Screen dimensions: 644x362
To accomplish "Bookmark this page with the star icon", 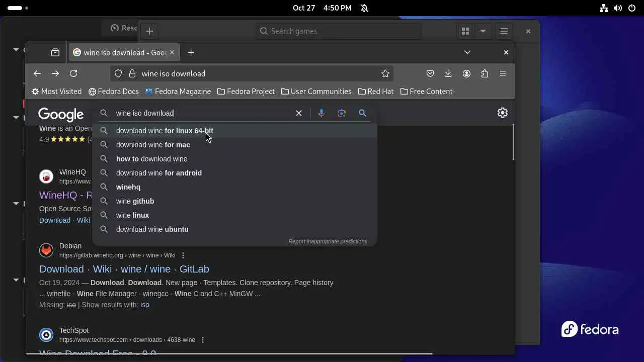I will click(385, 73).
